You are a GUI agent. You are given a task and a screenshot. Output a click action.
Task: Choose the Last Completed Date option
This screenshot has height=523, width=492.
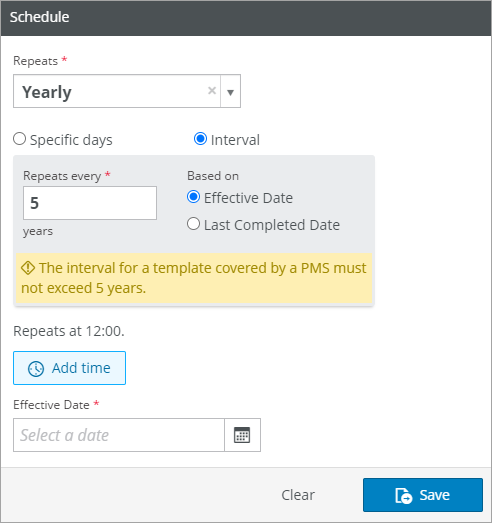[x=193, y=224]
